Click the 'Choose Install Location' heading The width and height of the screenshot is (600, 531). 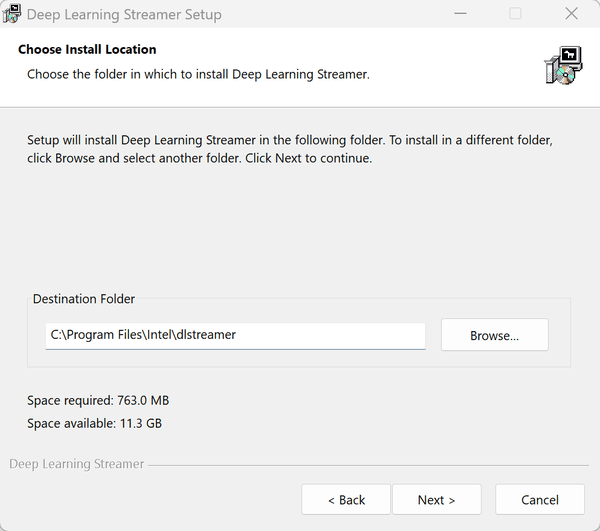tap(87, 49)
